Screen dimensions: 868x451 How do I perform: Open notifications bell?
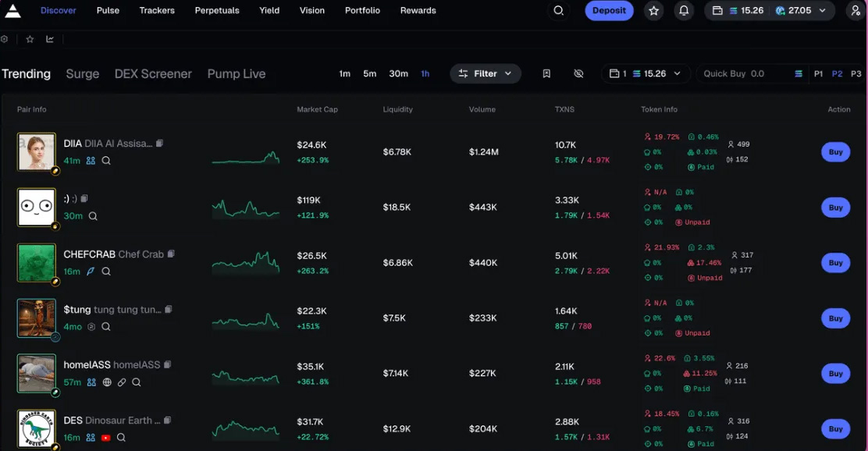[x=684, y=11]
